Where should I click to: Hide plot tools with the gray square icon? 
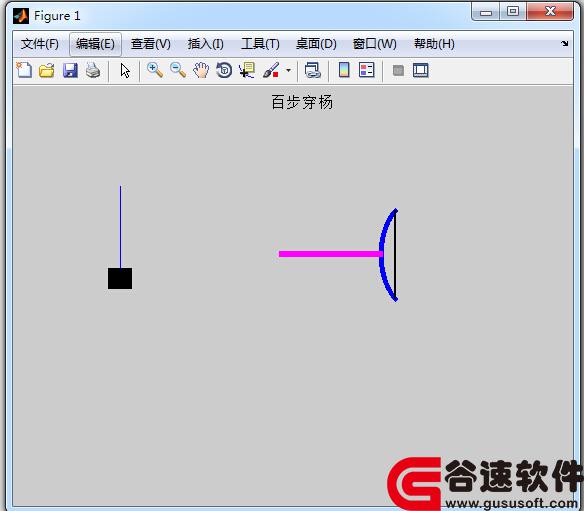[x=399, y=70]
